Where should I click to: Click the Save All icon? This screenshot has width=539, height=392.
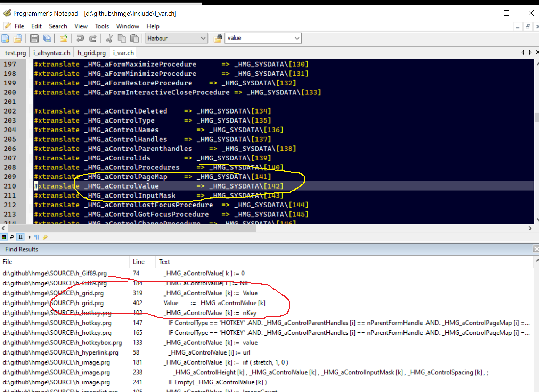(x=47, y=38)
